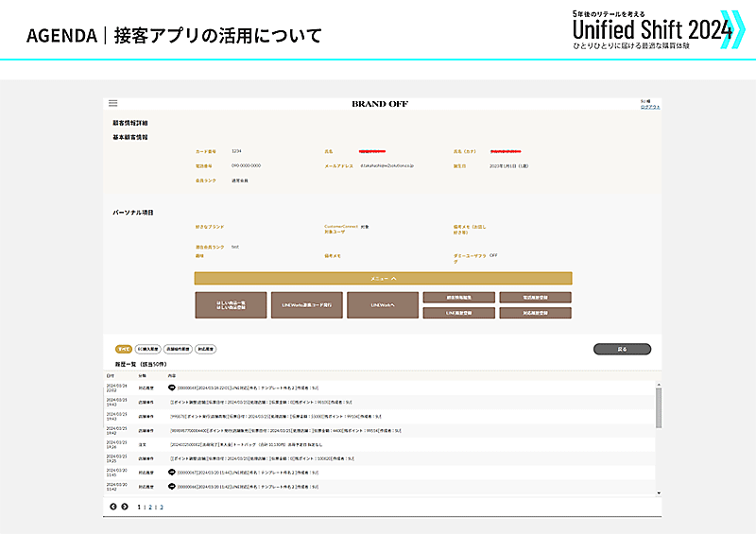The image size is (756, 534).
Task: Click the LINEWorks連携コード発行 button
Action: click(306, 305)
